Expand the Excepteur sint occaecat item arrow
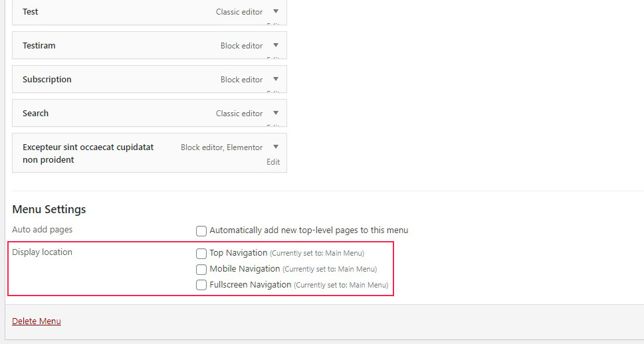 (x=276, y=147)
